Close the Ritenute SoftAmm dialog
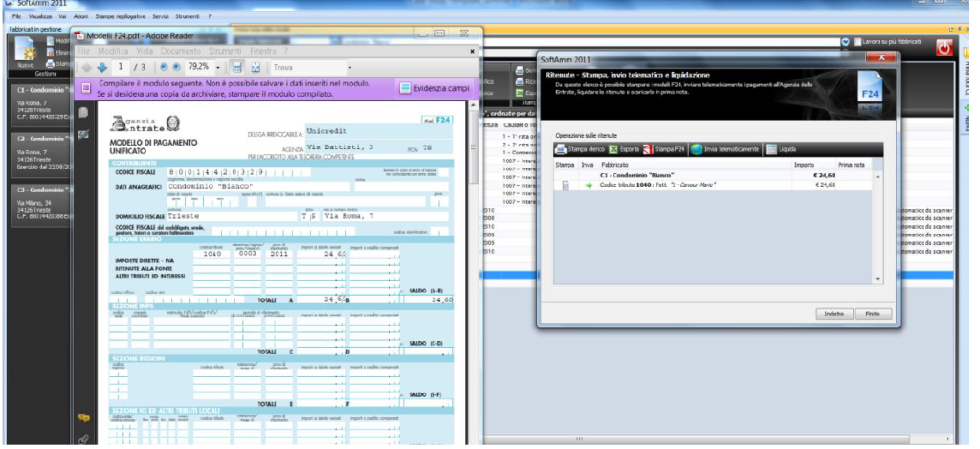The width and height of the screenshot is (980, 449). [x=881, y=57]
